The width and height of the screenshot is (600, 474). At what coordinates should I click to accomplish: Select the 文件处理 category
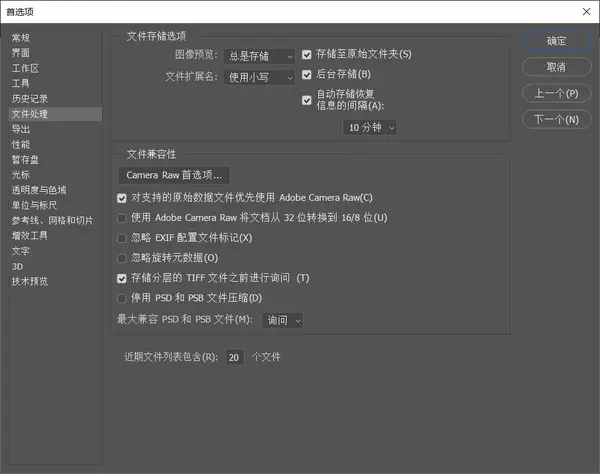tap(55, 114)
